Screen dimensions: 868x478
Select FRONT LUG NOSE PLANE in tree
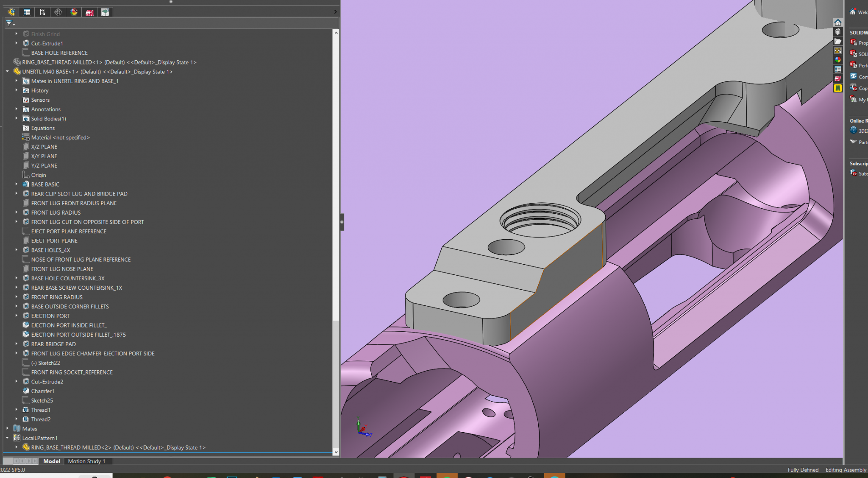(62, 269)
